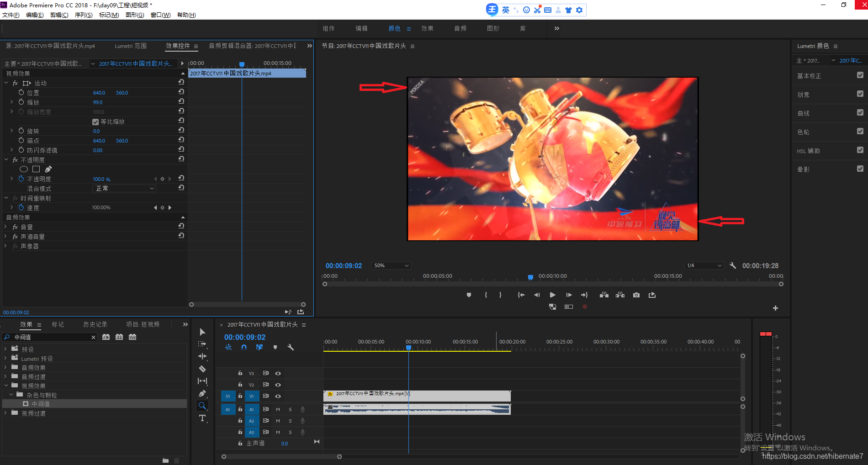
Task: Open 1/4 playback resolution dropdown
Action: 704,265
